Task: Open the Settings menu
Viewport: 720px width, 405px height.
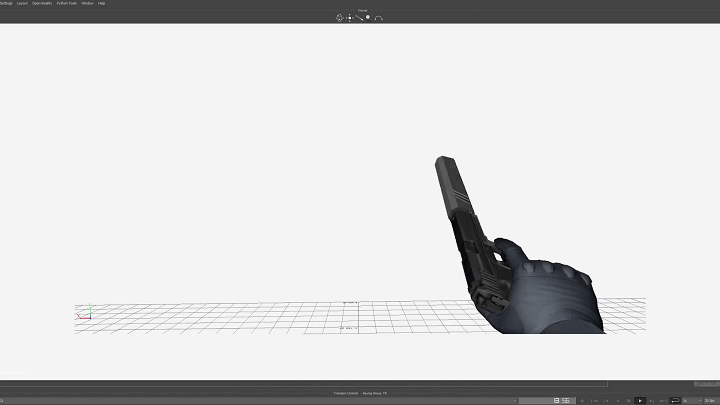Action: [x=5, y=3]
